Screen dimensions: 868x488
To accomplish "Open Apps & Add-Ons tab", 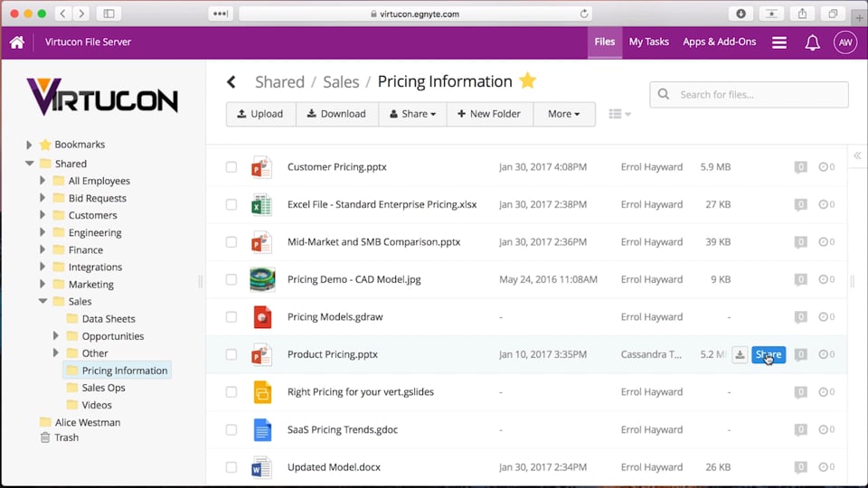I will click(719, 42).
